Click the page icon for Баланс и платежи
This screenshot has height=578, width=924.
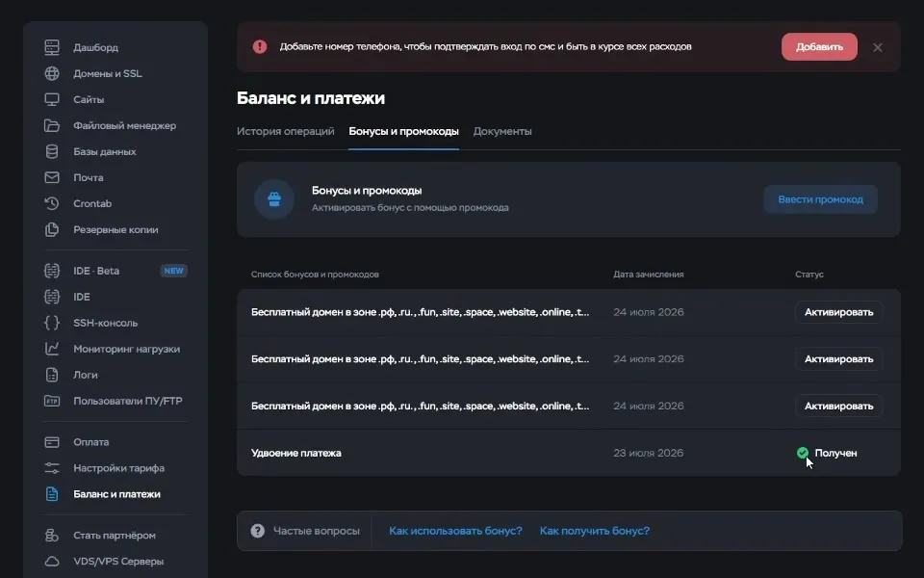click(52, 493)
